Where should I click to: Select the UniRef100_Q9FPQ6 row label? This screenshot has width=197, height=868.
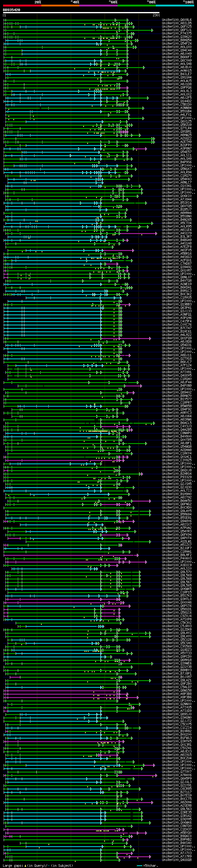(176, 88)
